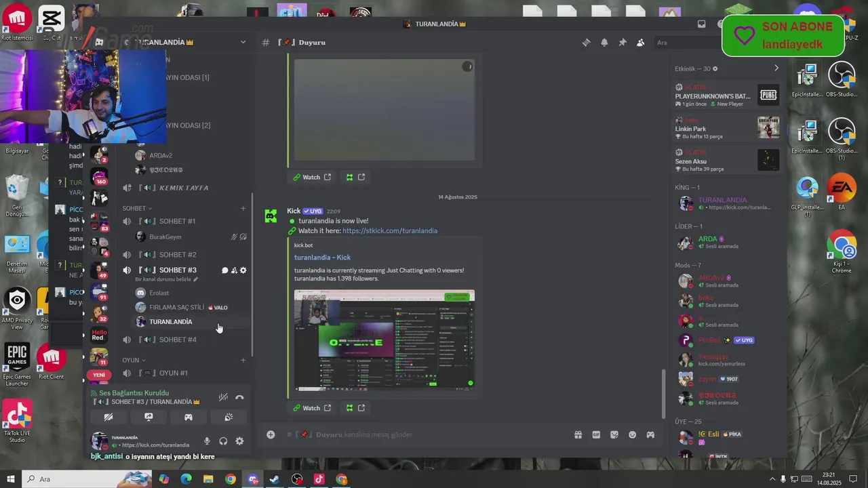This screenshot has height=488, width=868.
Task: Open Linkin Park activity card
Action: (x=727, y=128)
